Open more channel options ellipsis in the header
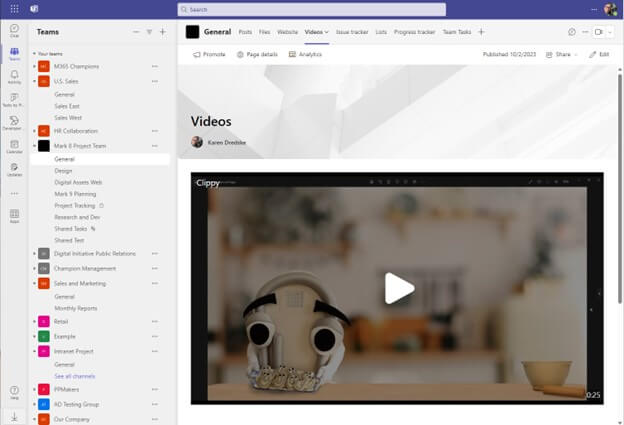The width and height of the screenshot is (624, 425). (x=585, y=32)
